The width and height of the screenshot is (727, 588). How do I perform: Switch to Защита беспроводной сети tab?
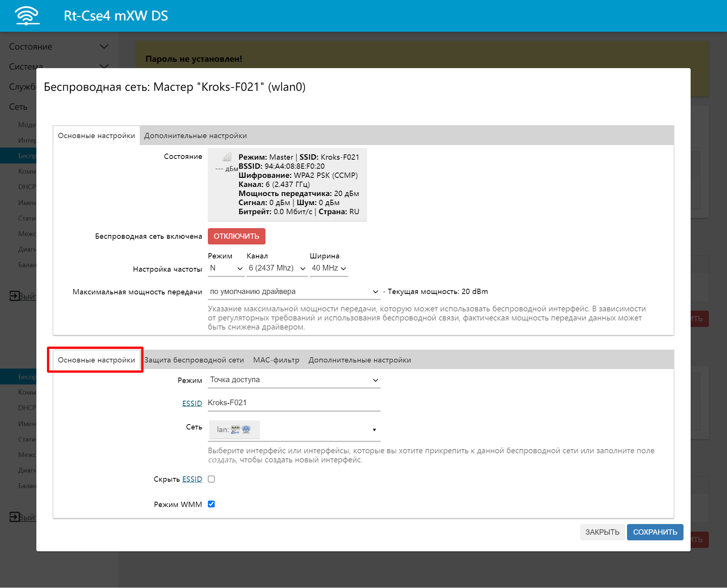pyautogui.click(x=194, y=360)
